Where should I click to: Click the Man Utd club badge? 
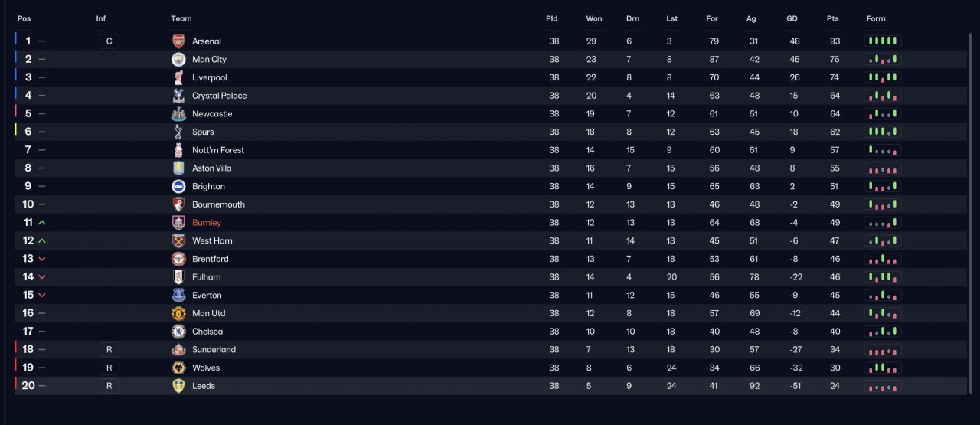pyautogui.click(x=178, y=313)
